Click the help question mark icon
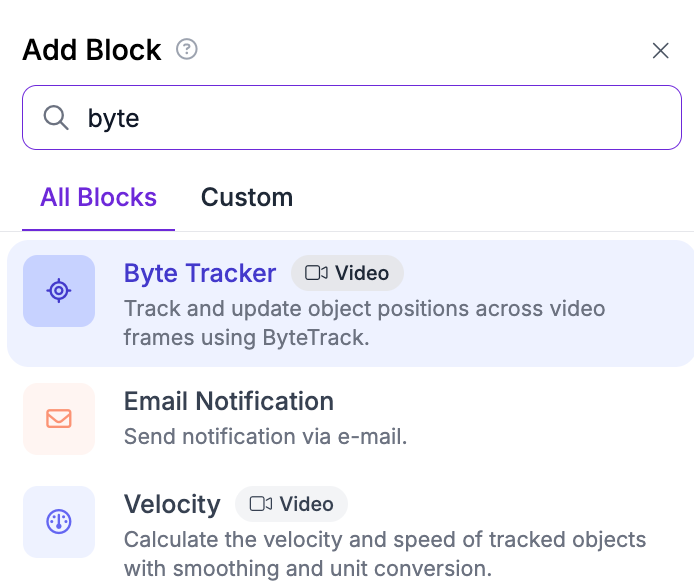This screenshot has width=694, height=586. click(x=186, y=49)
